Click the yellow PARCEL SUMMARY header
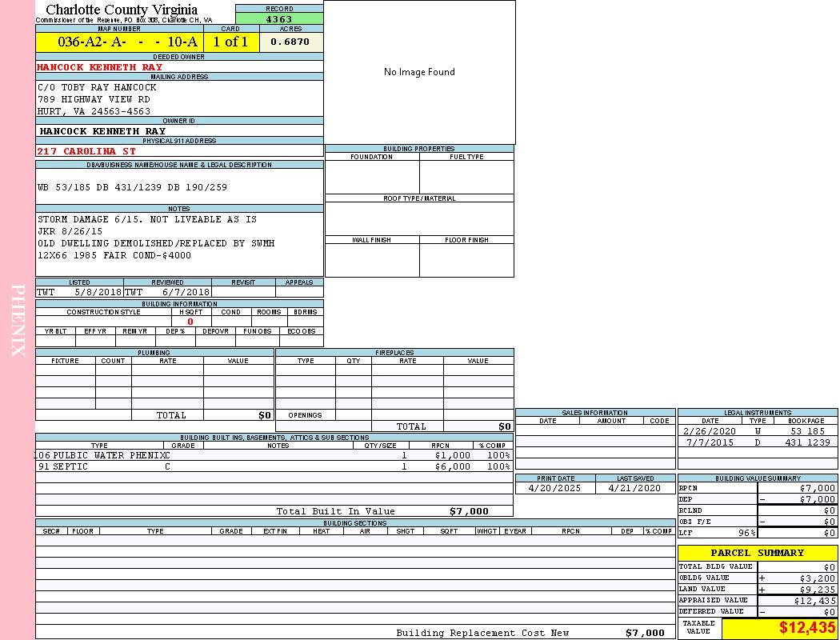 tap(757, 553)
